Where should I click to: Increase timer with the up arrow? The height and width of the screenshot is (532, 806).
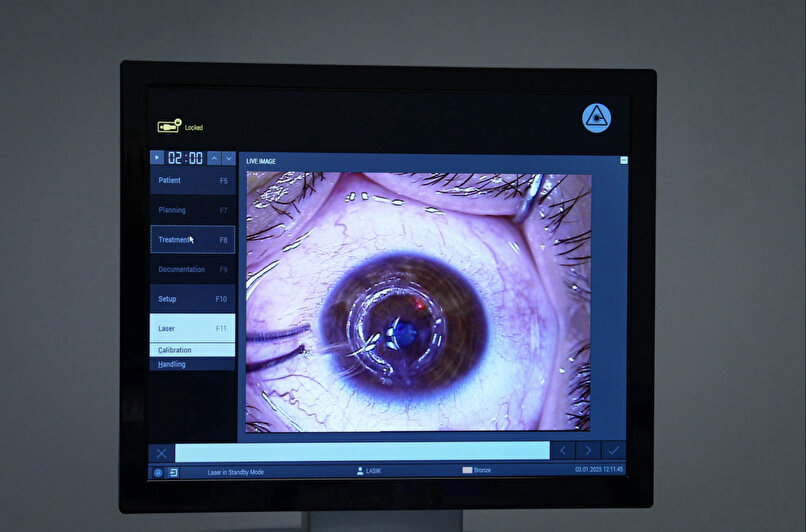214,158
